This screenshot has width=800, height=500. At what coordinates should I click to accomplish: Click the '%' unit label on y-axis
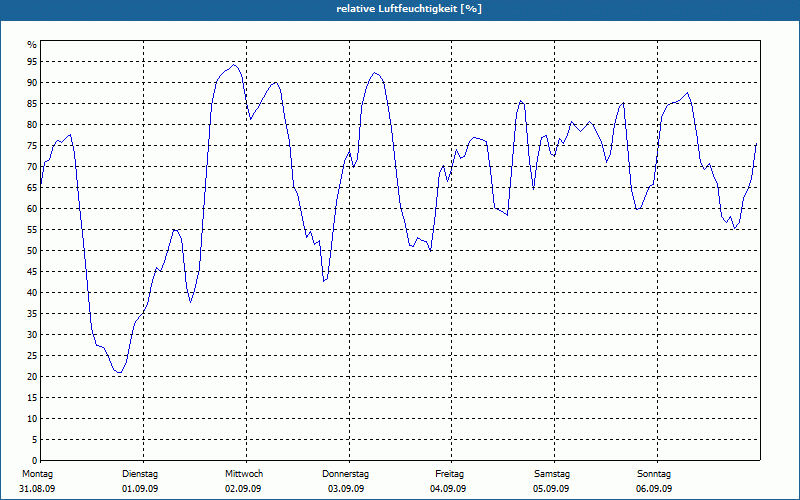click(x=32, y=45)
